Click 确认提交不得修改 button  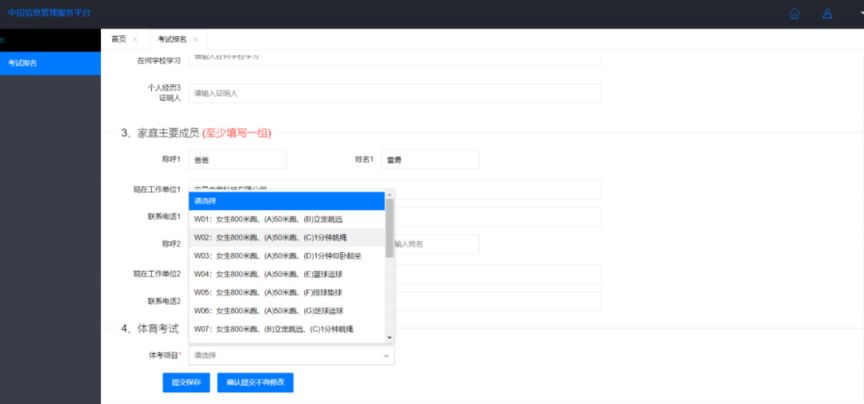coord(255,383)
